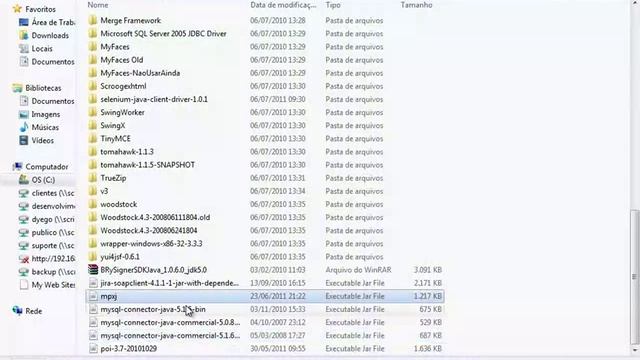Click the Computador icon in sidebar
This screenshot has width=640, height=360.
point(17,167)
